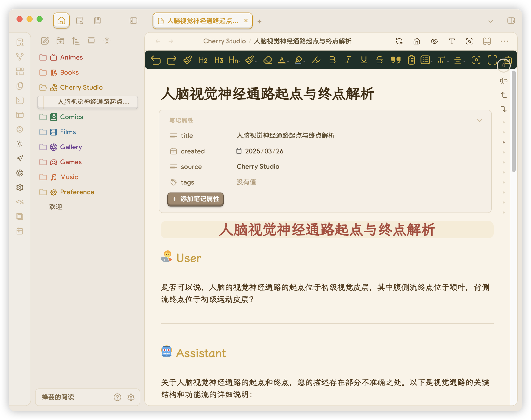
Task: Collapse the 笔记属性 properties panel
Action: [x=479, y=120]
